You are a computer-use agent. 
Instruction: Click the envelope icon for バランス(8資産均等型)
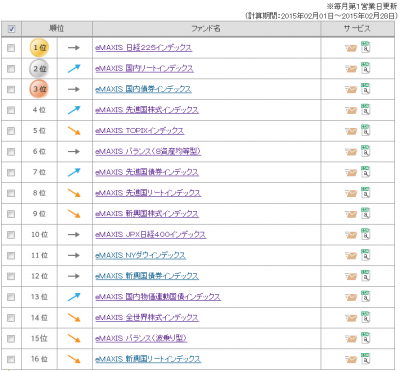click(351, 152)
